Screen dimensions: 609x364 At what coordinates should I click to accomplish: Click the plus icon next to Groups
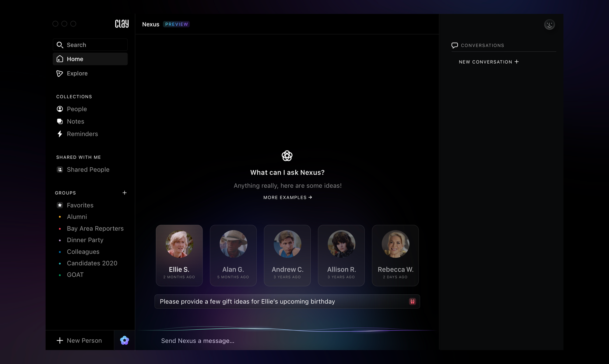tap(125, 193)
